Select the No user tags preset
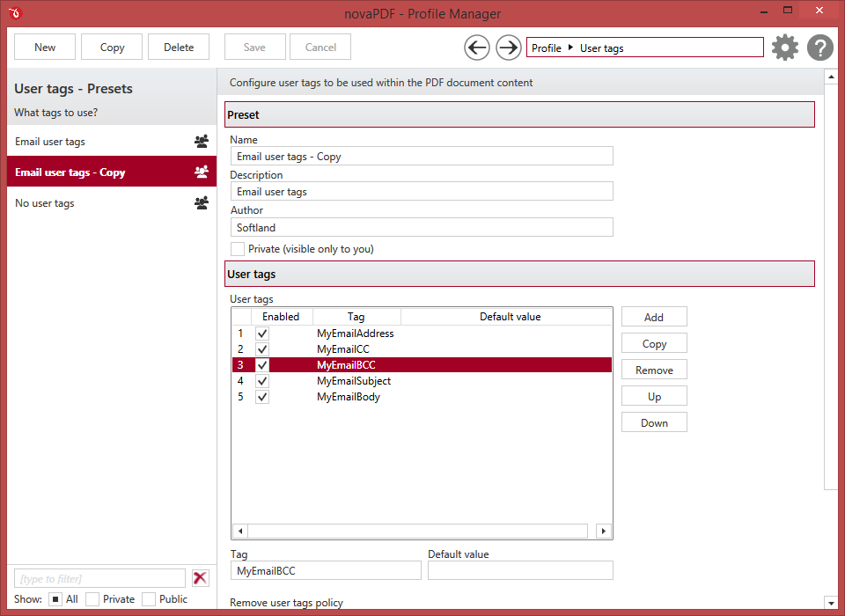This screenshot has width=845, height=616. tap(112, 202)
